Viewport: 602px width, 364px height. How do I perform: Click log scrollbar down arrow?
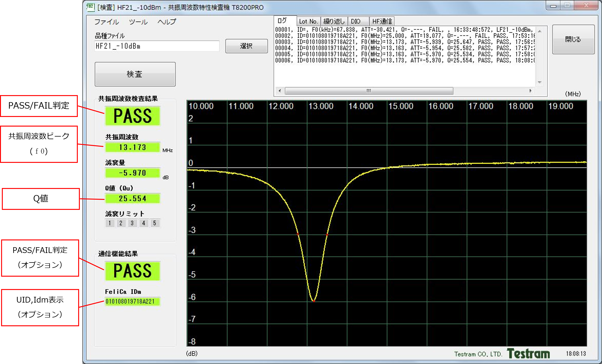pyautogui.click(x=540, y=82)
